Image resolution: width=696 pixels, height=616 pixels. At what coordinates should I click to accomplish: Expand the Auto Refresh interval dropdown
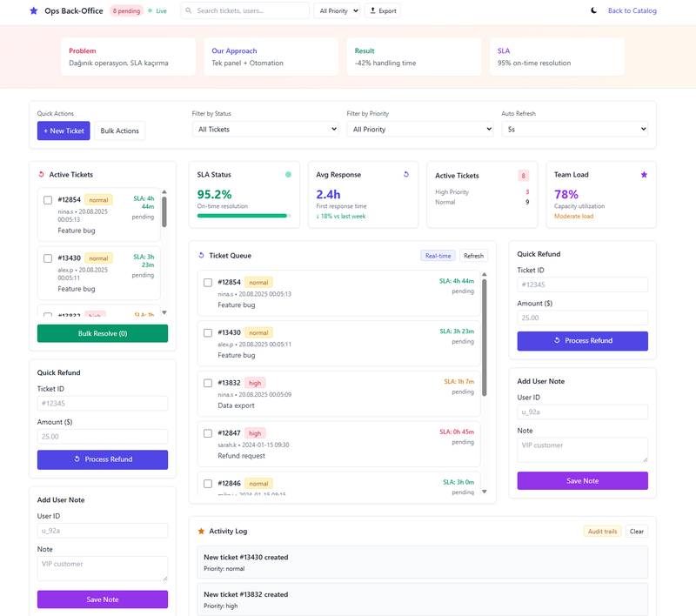(x=575, y=129)
